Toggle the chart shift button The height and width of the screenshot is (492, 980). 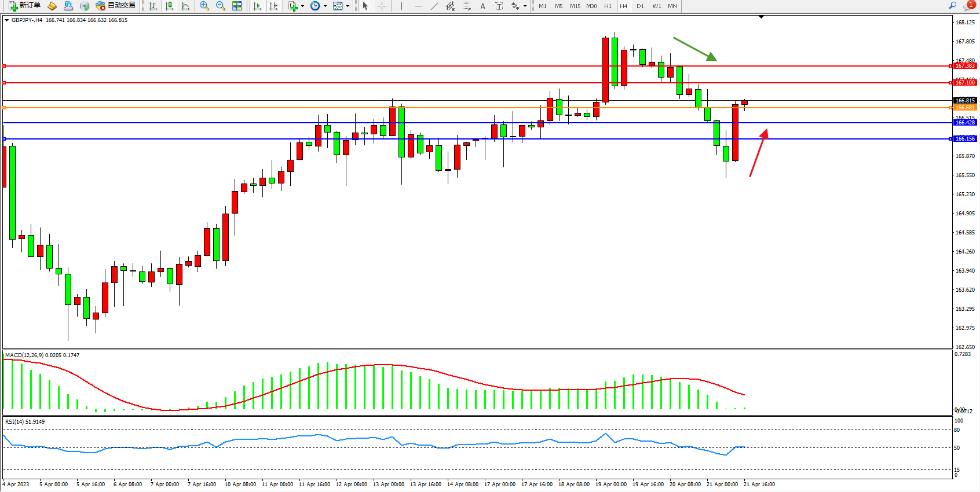pyautogui.click(x=273, y=6)
